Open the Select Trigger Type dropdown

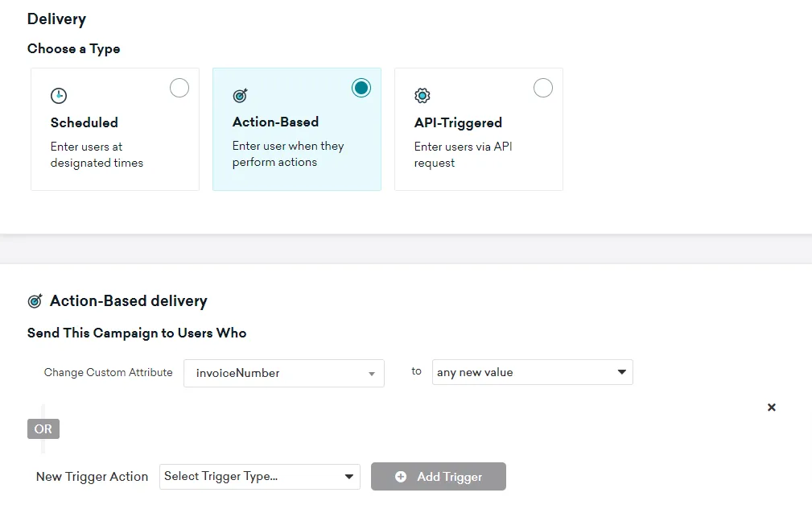coord(259,476)
